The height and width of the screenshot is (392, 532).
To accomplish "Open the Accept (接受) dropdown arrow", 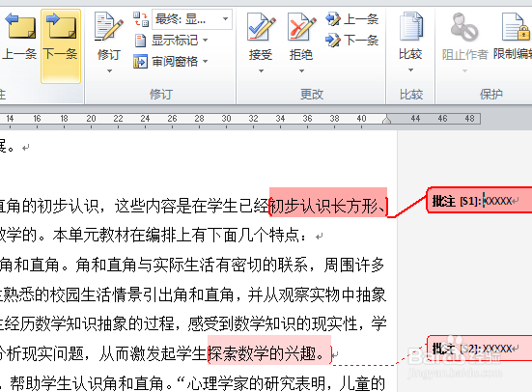I will 261,70.
